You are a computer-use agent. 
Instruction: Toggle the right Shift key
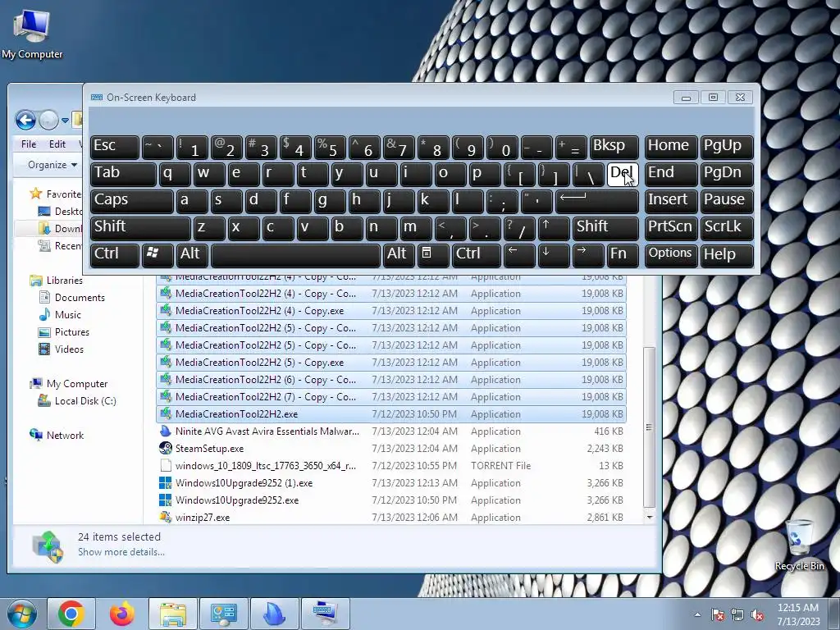coord(605,228)
